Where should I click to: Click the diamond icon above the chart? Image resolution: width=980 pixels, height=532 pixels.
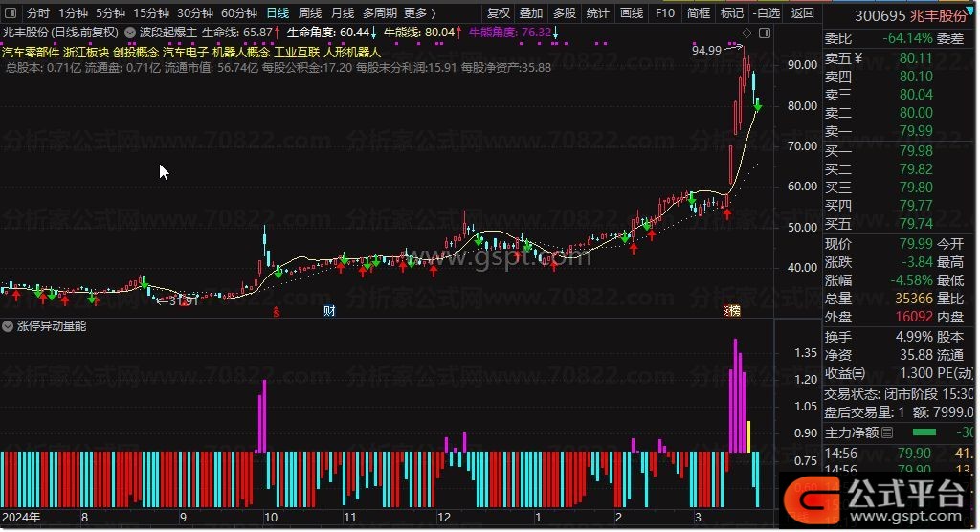(x=746, y=33)
